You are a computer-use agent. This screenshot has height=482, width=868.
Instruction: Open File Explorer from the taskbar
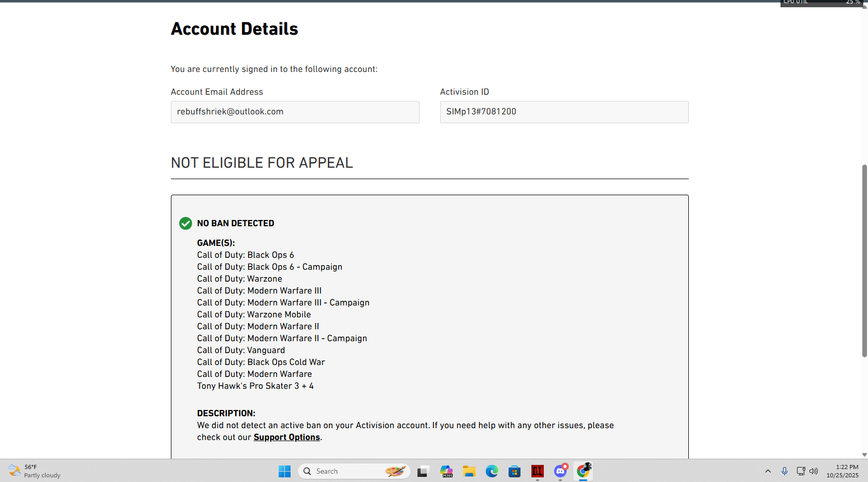click(x=469, y=471)
